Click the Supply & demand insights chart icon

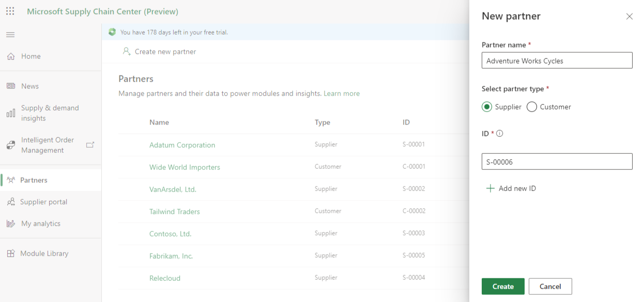click(x=11, y=113)
